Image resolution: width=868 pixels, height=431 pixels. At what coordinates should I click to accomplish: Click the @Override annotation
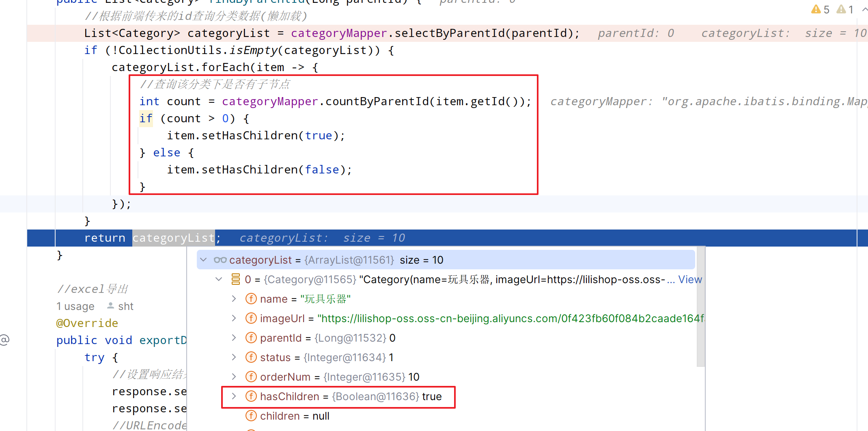pos(87,323)
